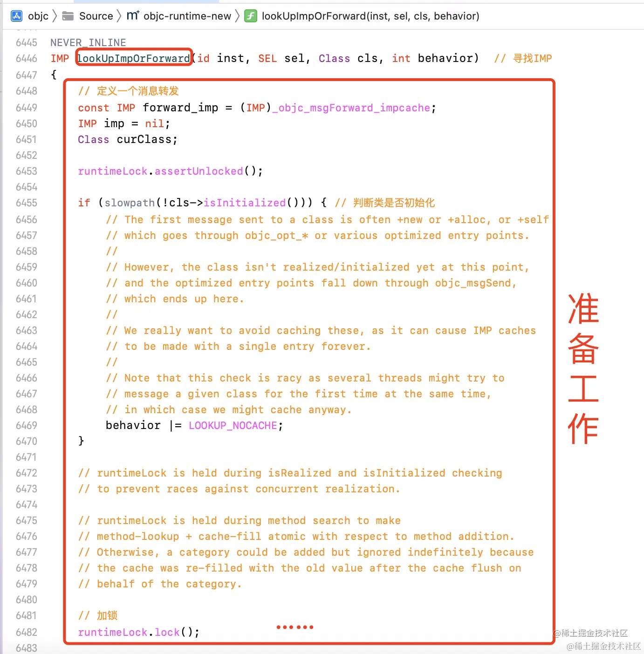
Task: Click the function symbol icon in breadcrumb
Action: tap(251, 16)
